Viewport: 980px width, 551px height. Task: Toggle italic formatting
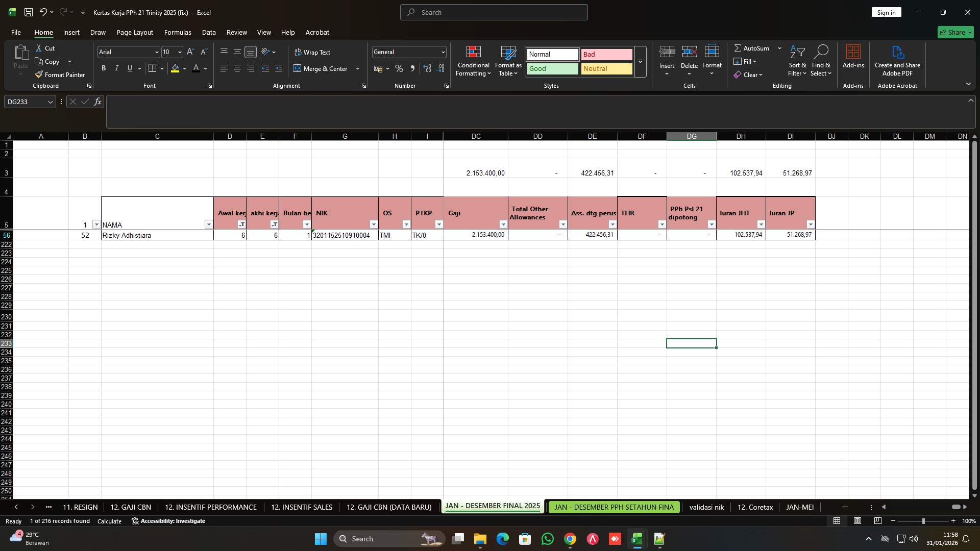pyautogui.click(x=116, y=68)
